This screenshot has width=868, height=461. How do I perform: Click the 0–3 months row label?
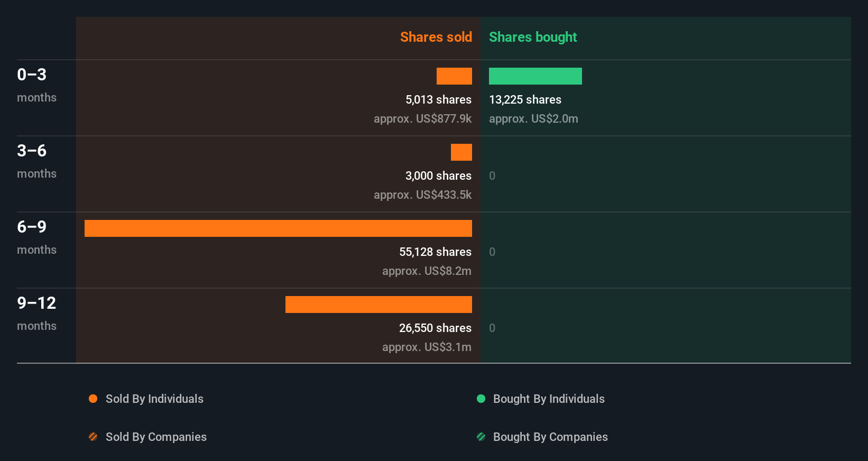click(36, 85)
